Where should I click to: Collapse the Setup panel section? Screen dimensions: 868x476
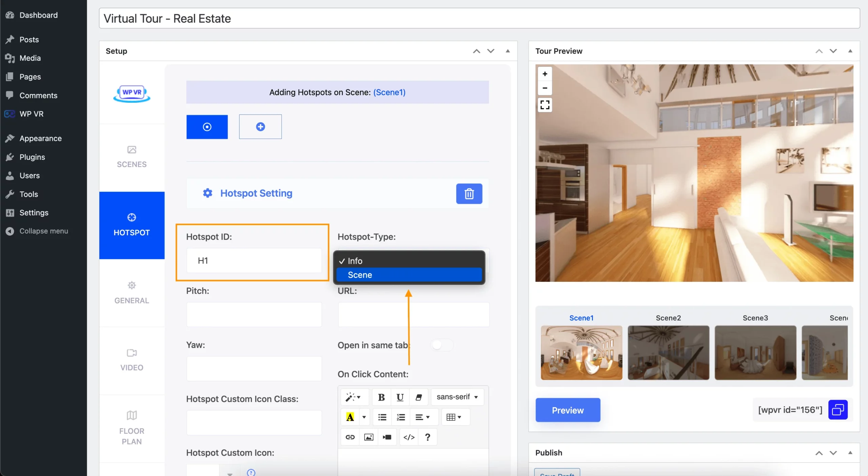[507, 51]
